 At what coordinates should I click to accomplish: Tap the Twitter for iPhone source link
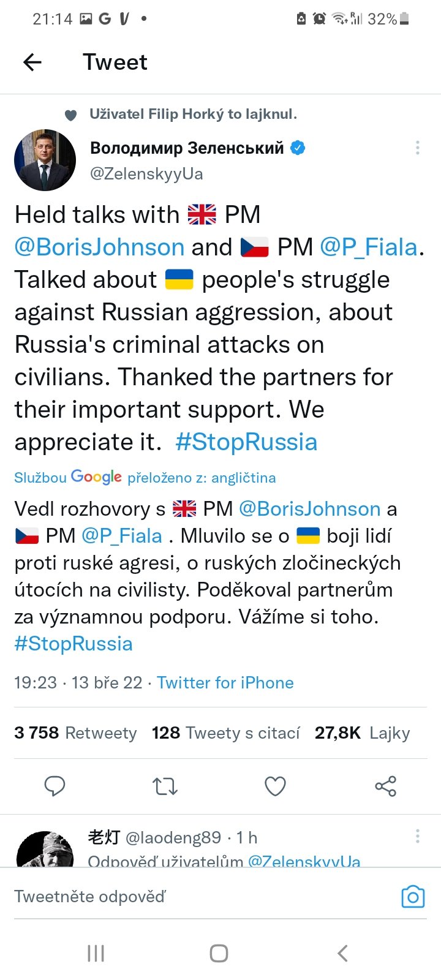225,682
